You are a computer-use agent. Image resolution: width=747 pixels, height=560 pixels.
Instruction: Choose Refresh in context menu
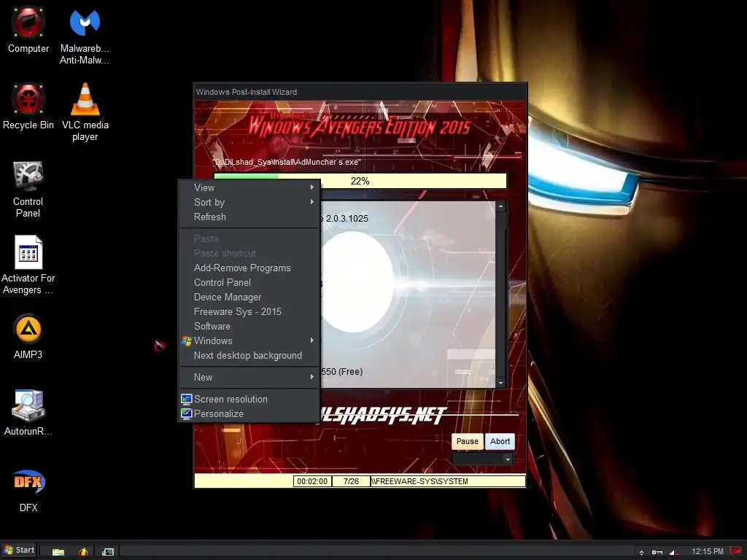(x=249, y=217)
